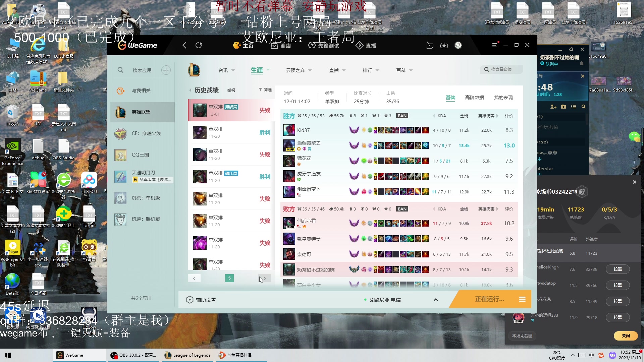Select 12-01 单双排 失败 match
This screenshot has height=362, width=644.
(x=231, y=110)
